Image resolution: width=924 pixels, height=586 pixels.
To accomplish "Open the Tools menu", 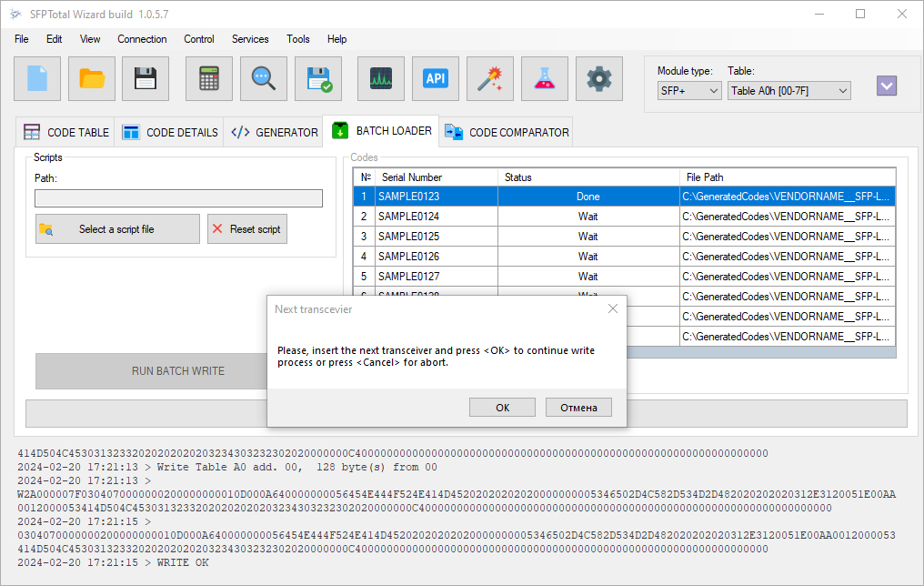I will coord(298,39).
